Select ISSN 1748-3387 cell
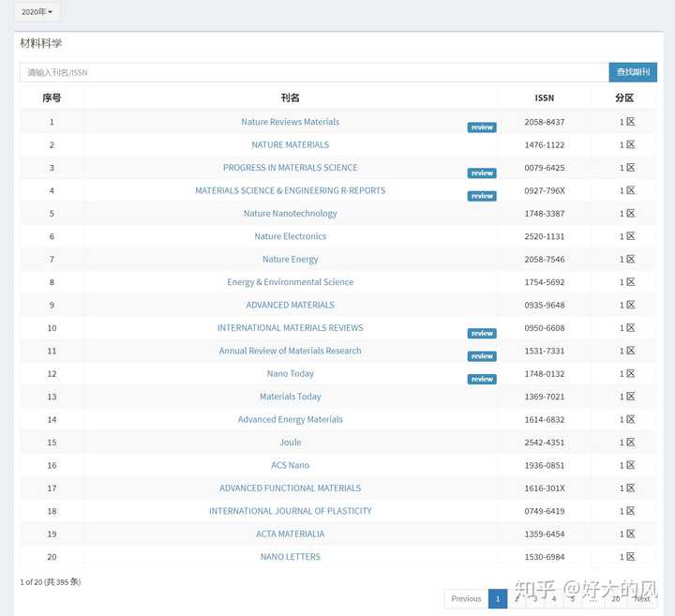The width and height of the screenshot is (675, 616). (544, 214)
